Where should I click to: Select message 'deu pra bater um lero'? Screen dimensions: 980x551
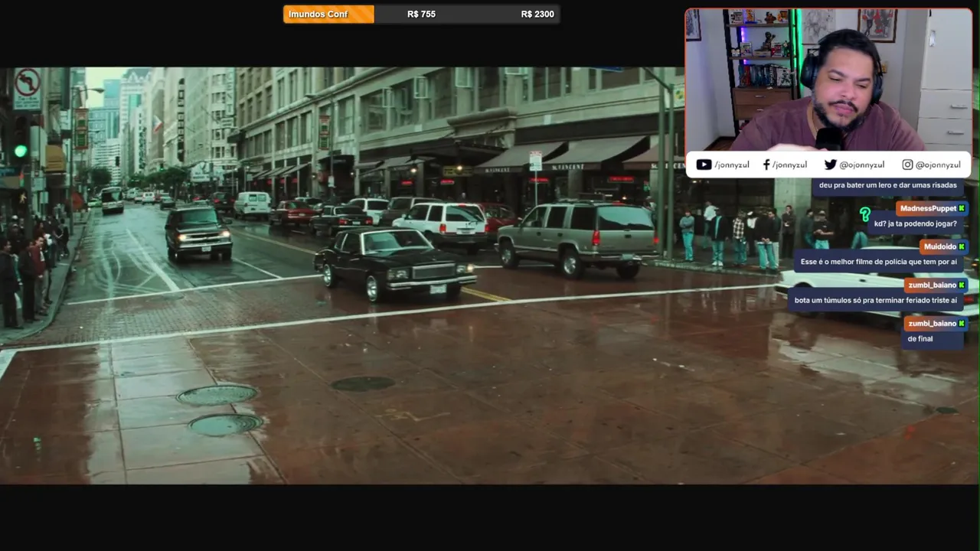coord(887,185)
